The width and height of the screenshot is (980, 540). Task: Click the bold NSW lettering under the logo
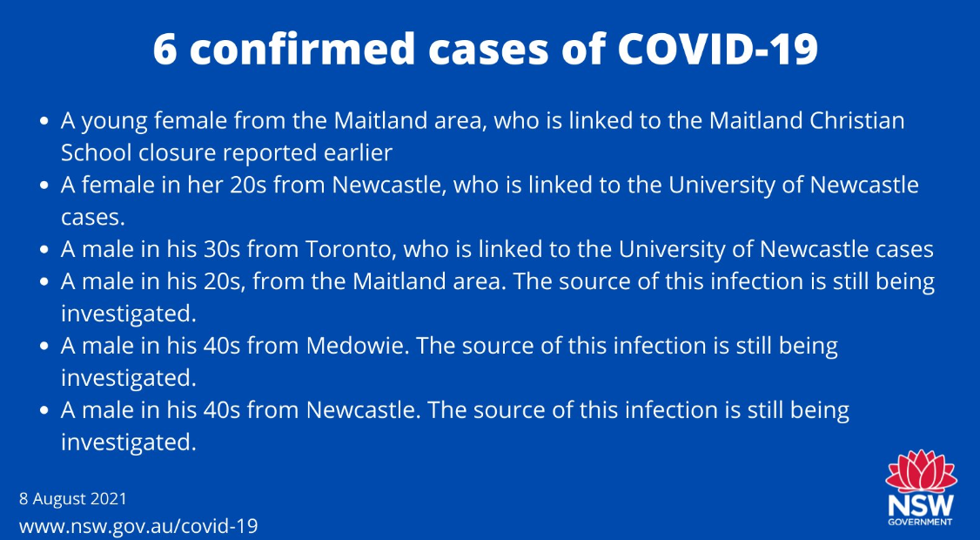pyautogui.click(x=920, y=506)
